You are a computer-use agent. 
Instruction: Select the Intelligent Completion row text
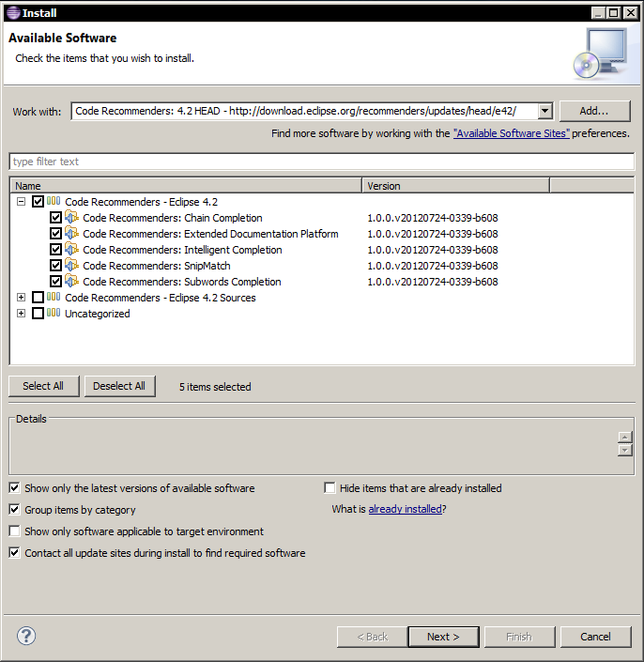(x=182, y=250)
